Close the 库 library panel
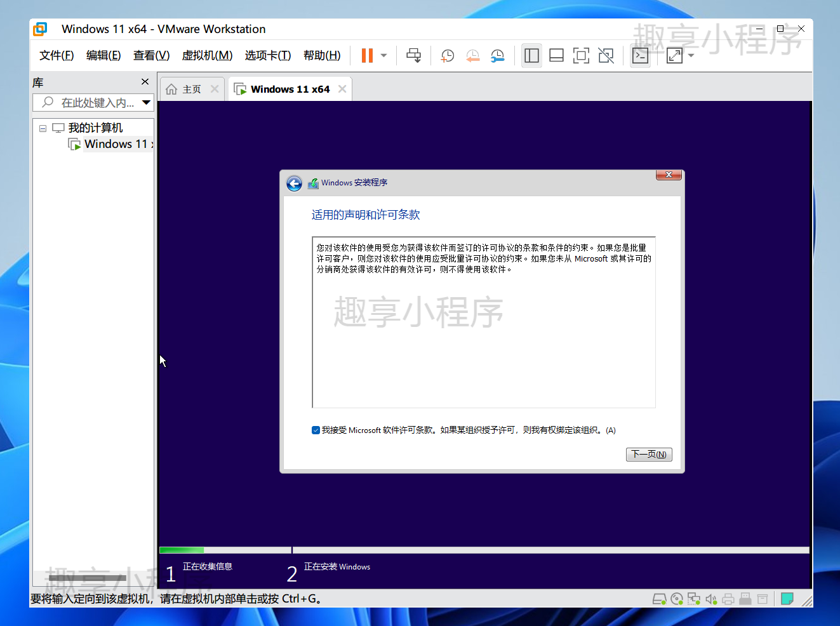840x626 pixels. pyautogui.click(x=145, y=82)
